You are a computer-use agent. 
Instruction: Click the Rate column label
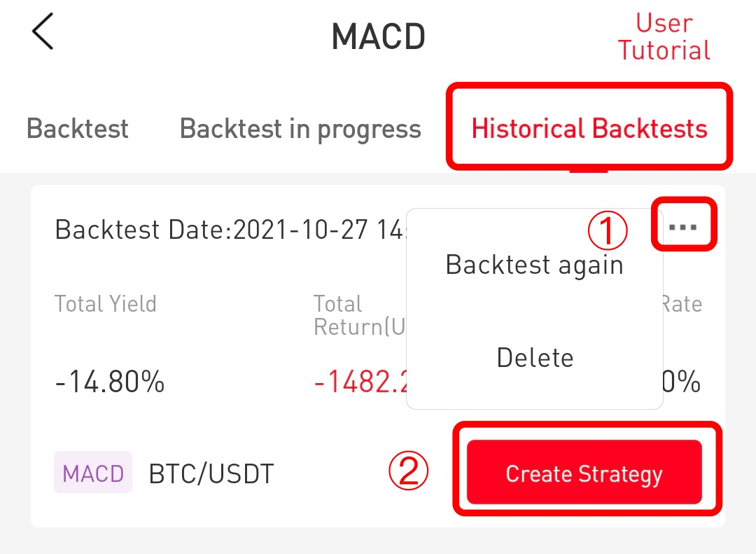pos(682,304)
